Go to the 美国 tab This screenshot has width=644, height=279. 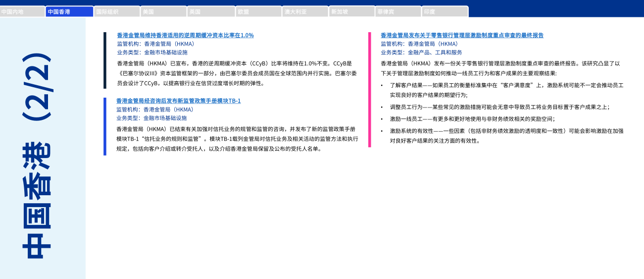[163, 11]
